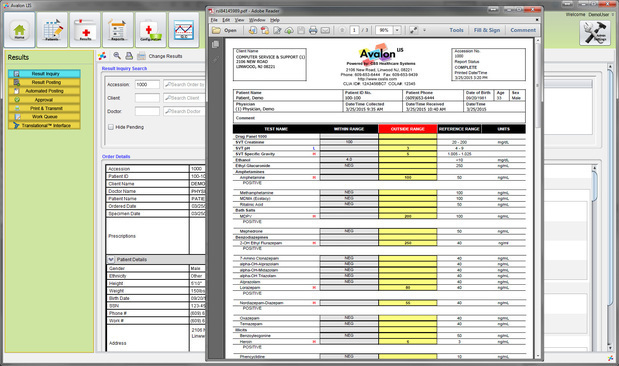Image resolution: width=619 pixels, height=366 pixels.
Task: Go to previous page arrow in Adobe Reader
Action: [x=342, y=30]
